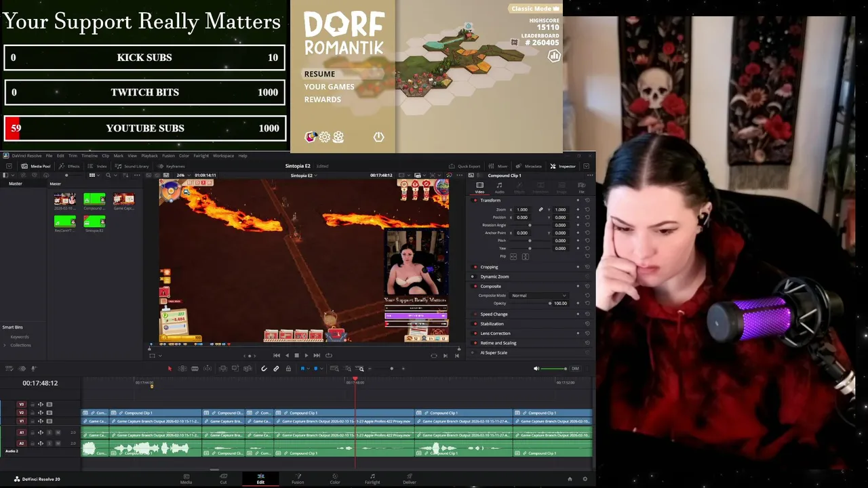The width and height of the screenshot is (868, 488).
Task: Open the Playback menu
Action: tap(149, 156)
